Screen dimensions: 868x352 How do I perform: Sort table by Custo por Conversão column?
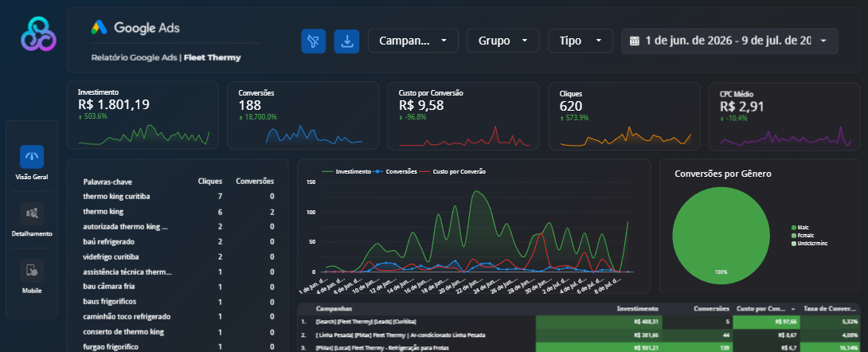tap(765, 309)
